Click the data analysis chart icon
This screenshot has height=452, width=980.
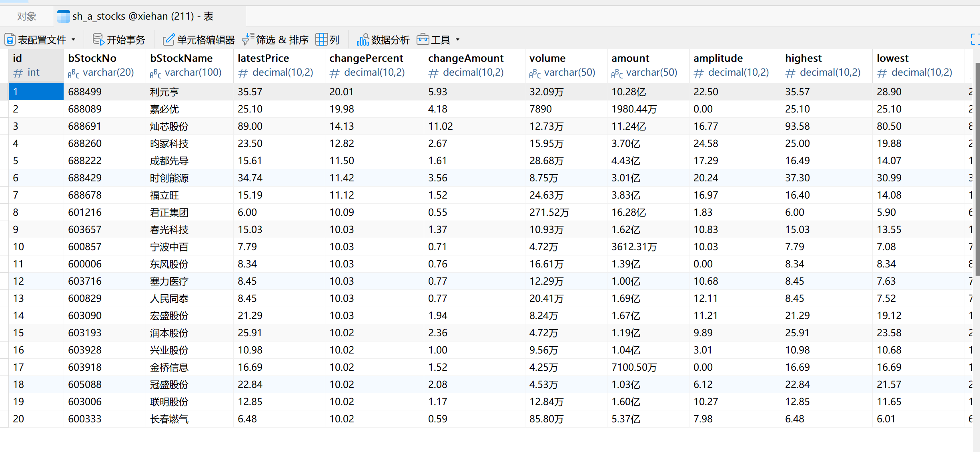tap(363, 40)
